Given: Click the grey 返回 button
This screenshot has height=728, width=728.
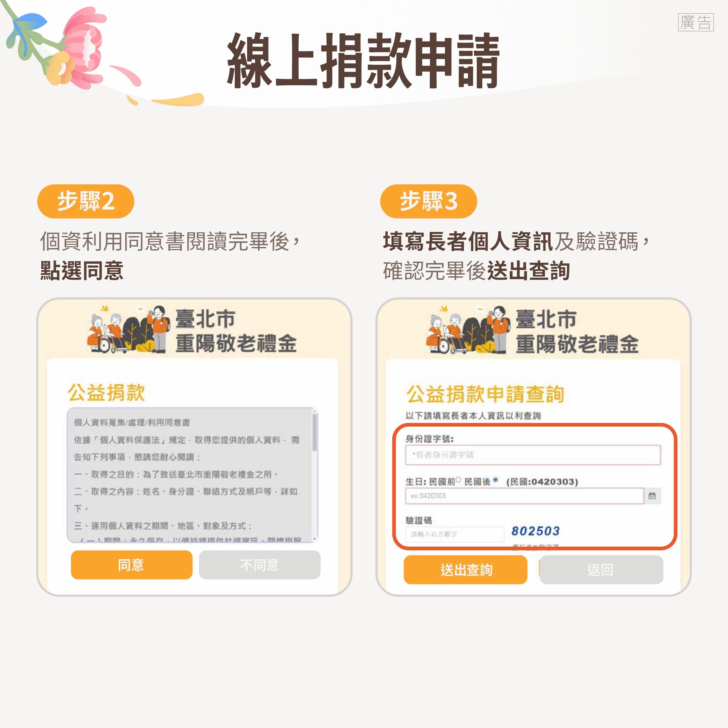Looking at the screenshot, I should [601, 569].
